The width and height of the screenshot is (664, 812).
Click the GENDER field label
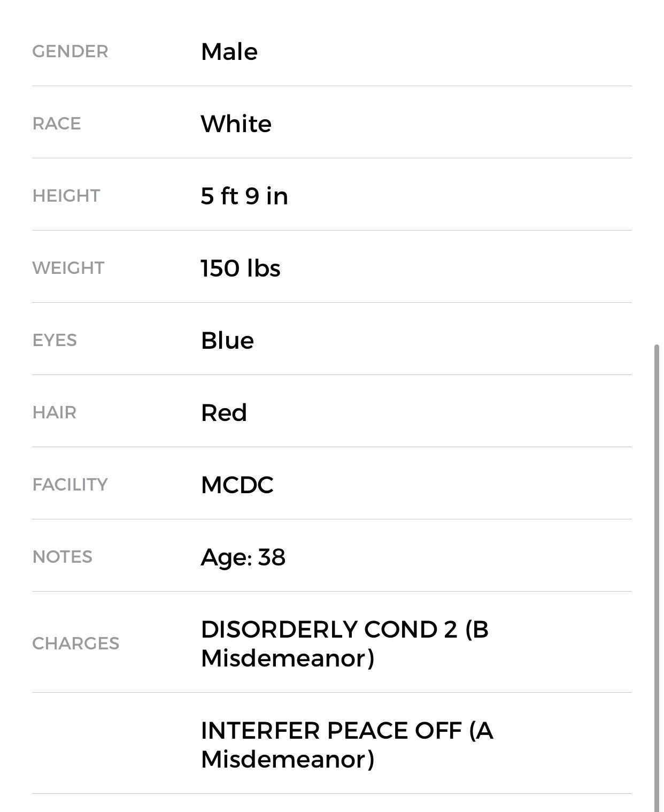[70, 52]
